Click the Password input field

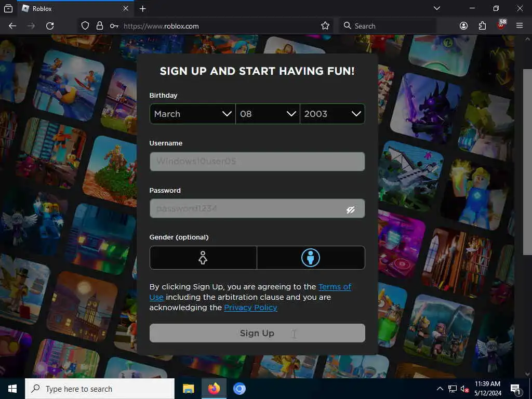pyautogui.click(x=257, y=208)
